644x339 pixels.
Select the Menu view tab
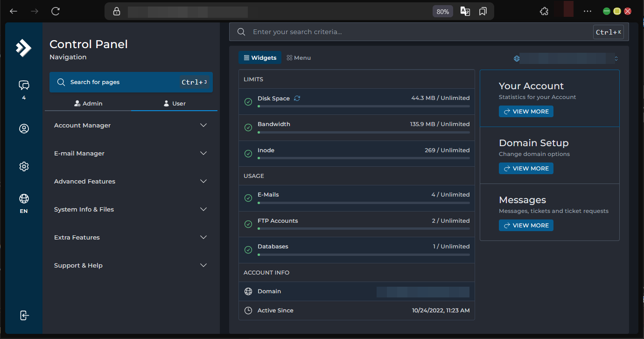pyautogui.click(x=299, y=58)
